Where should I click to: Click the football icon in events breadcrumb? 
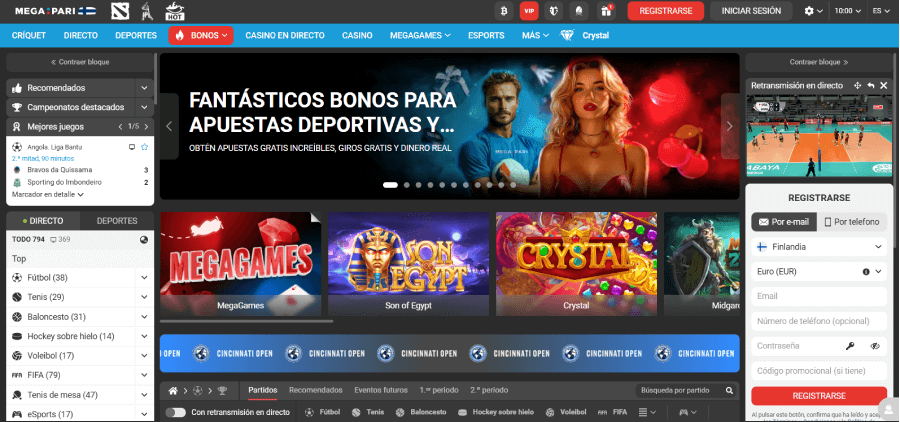point(197,390)
